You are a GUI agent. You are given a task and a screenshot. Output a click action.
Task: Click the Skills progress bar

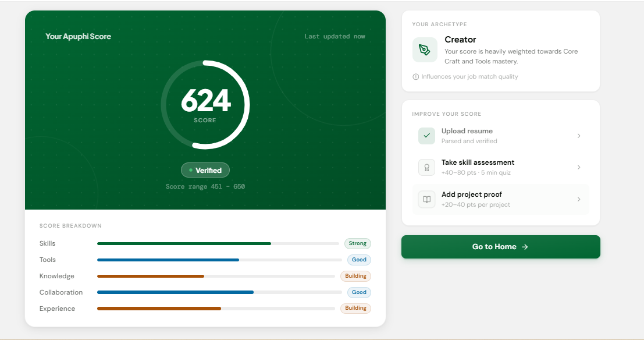(218, 244)
